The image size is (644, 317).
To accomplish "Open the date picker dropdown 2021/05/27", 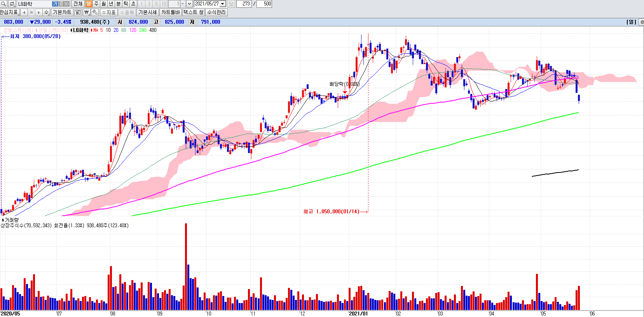I will tap(223, 4).
